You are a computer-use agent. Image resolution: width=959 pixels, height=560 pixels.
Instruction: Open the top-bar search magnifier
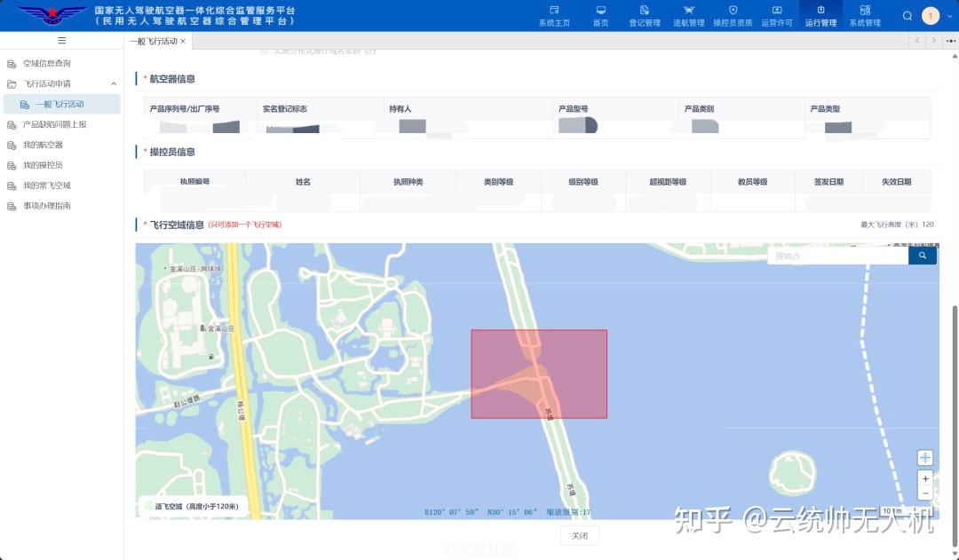click(x=907, y=15)
